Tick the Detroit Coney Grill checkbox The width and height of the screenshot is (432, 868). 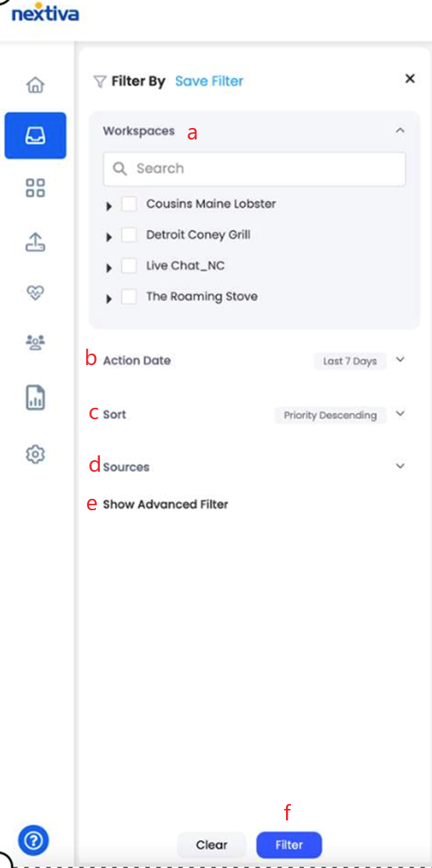130,235
